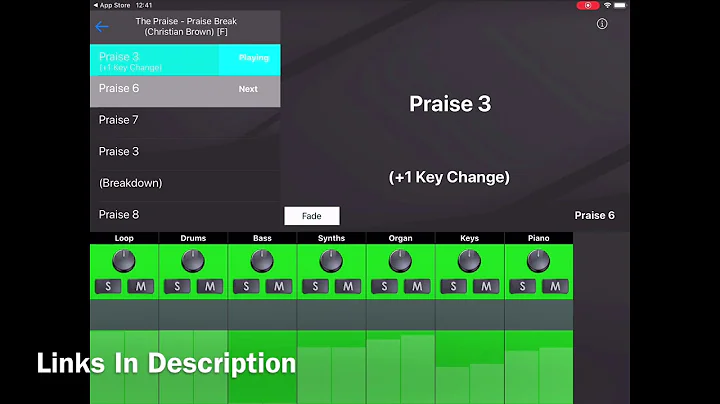Tap the Wi-Fi status icon

[608, 6]
